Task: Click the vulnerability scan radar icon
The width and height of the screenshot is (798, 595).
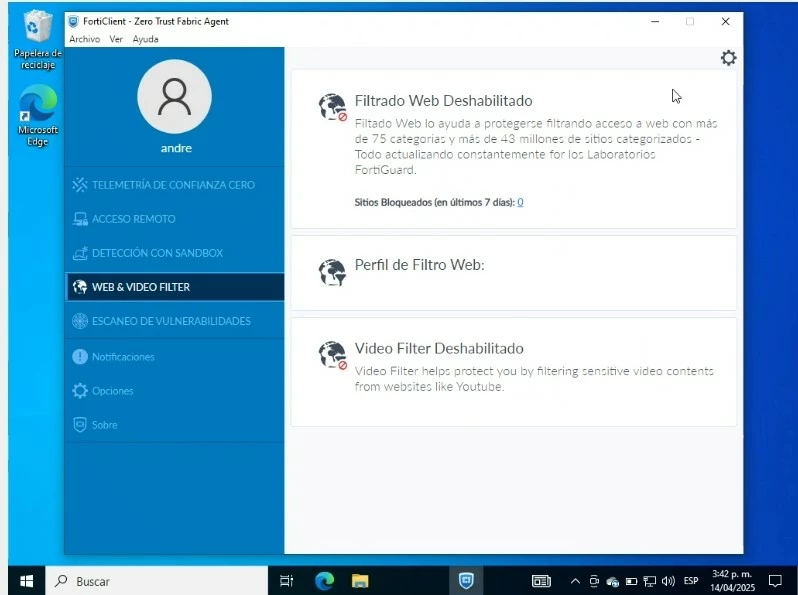Action: (80, 321)
